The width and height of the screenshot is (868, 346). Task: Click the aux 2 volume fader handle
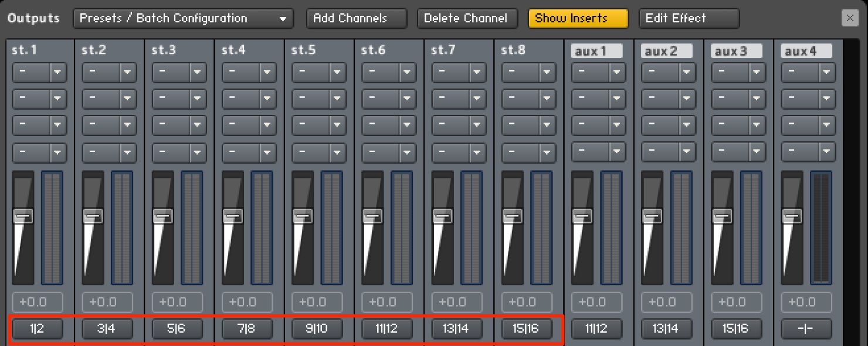point(652,216)
